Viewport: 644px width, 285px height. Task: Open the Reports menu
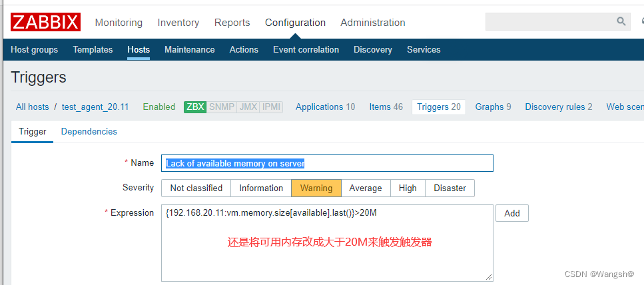tap(232, 23)
